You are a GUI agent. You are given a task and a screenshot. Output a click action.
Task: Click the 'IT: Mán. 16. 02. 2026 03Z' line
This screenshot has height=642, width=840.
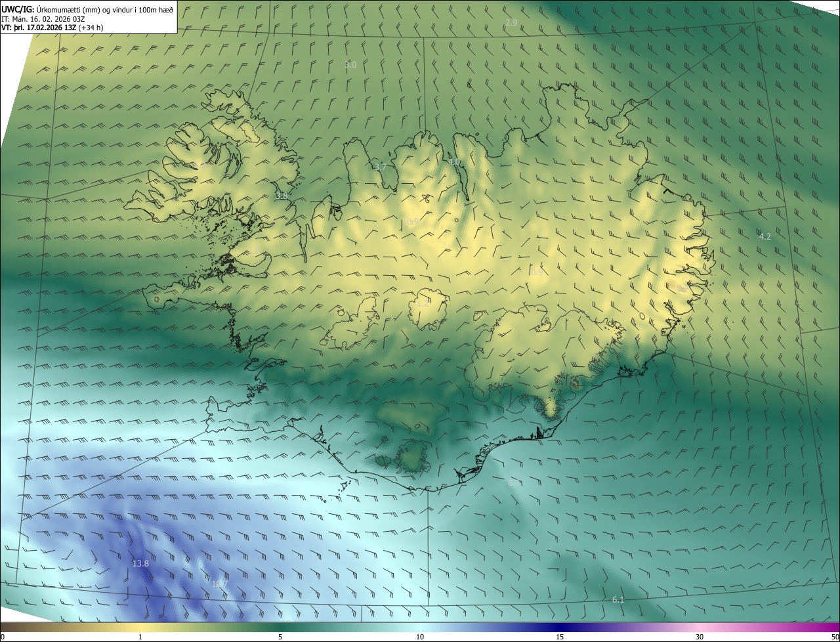[x=45, y=19]
